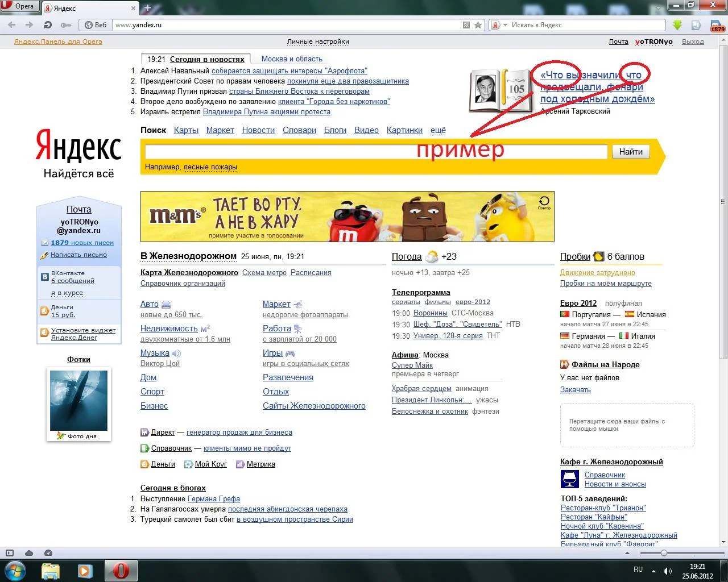Open the Веб address bar badge
Image resolution: width=728 pixels, height=582 pixels.
coord(96,25)
